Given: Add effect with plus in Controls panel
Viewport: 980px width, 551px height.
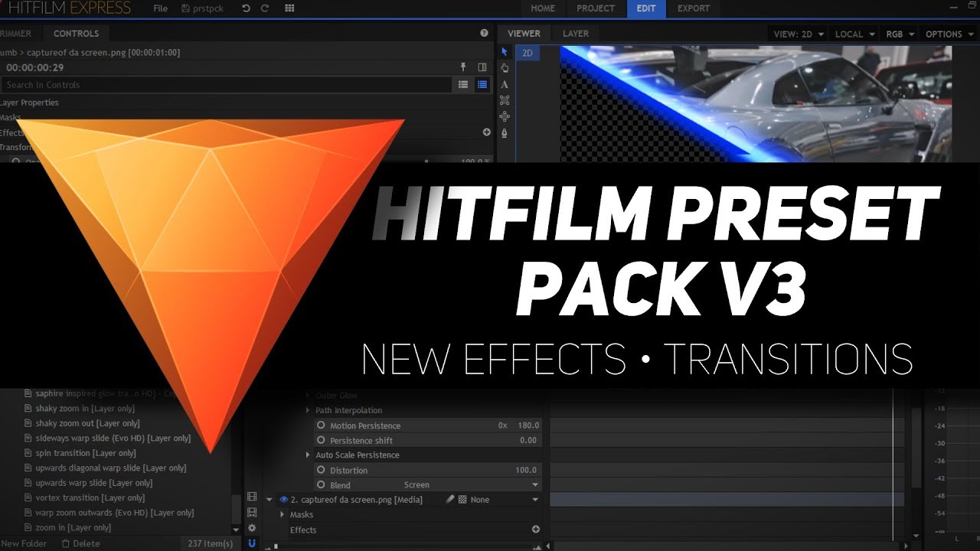Looking at the screenshot, I should (486, 132).
